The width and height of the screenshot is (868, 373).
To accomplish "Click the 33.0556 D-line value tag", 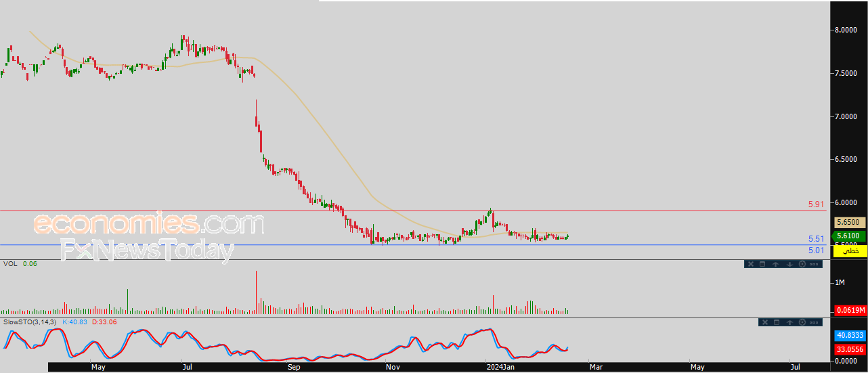I will [x=850, y=349].
